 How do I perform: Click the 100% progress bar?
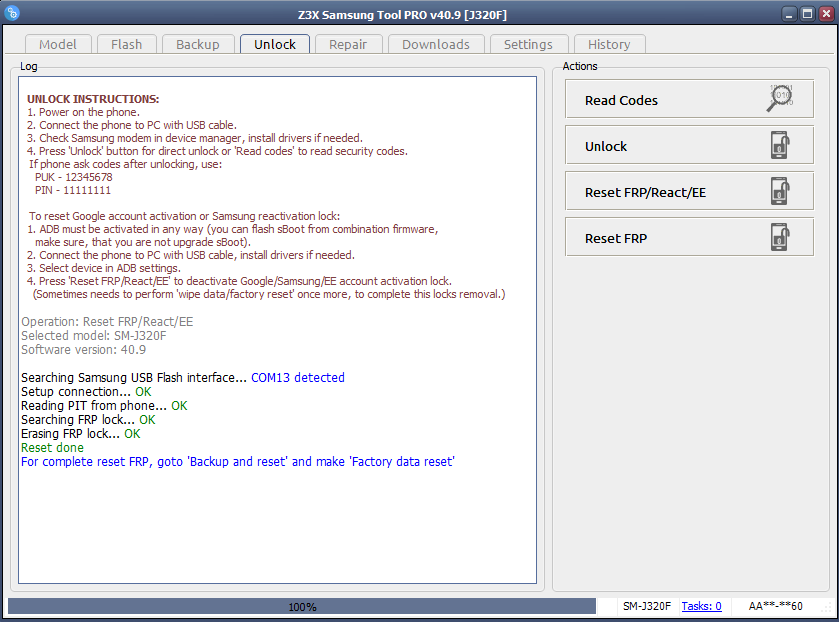point(302,606)
